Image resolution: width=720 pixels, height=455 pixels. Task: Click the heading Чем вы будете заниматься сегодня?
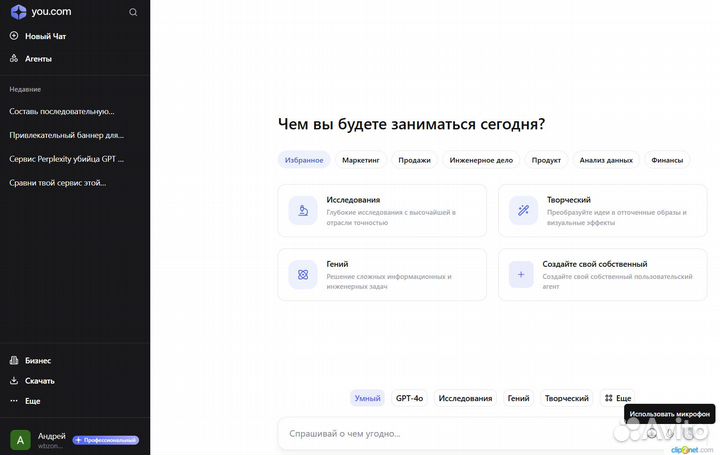click(x=411, y=124)
